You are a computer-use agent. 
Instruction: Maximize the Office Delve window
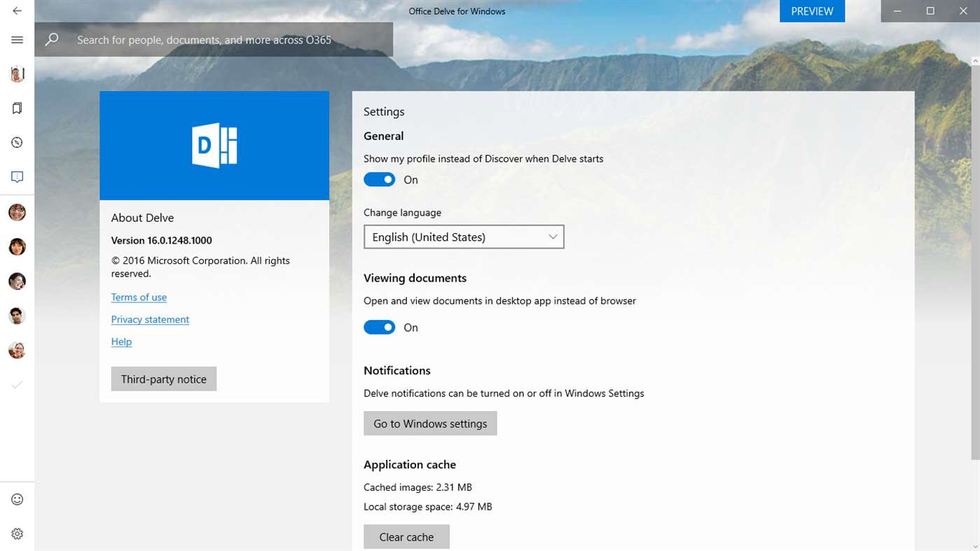[930, 11]
